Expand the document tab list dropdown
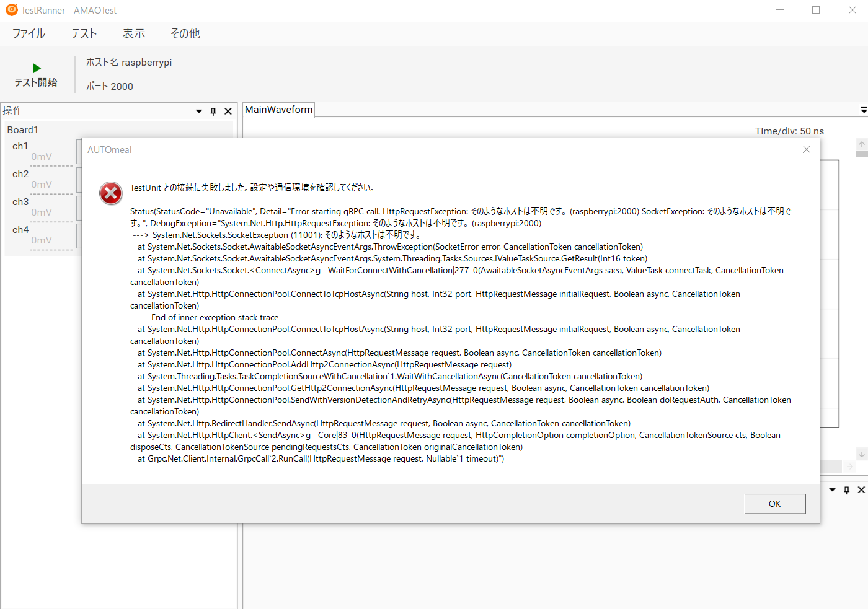This screenshot has width=868, height=609. [x=863, y=110]
